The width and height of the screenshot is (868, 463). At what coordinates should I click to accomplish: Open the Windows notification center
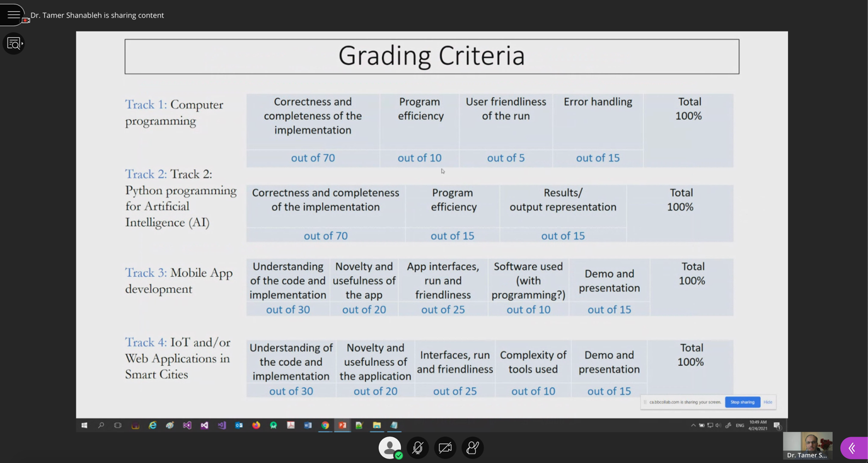[x=777, y=425]
